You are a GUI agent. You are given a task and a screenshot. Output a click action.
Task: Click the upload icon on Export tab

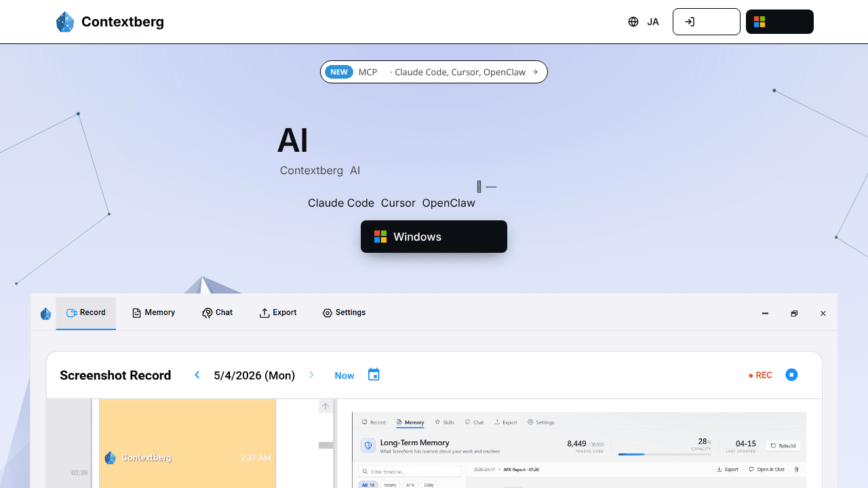pos(264,313)
